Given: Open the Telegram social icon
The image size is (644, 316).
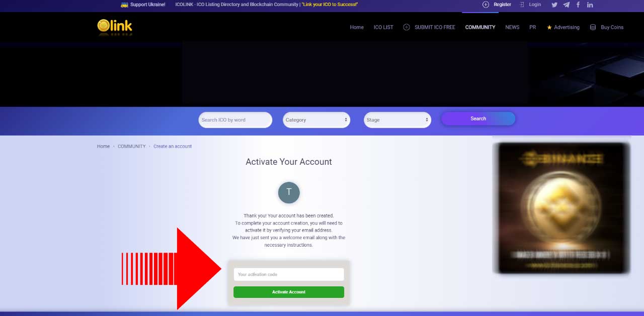Looking at the screenshot, I should coord(567,5).
